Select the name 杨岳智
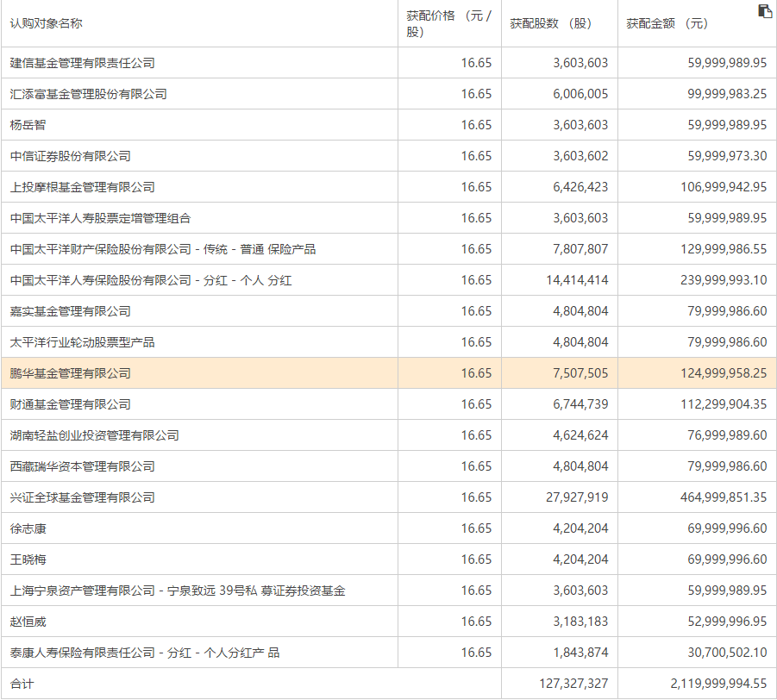The image size is (777, 700). [28, 125]
